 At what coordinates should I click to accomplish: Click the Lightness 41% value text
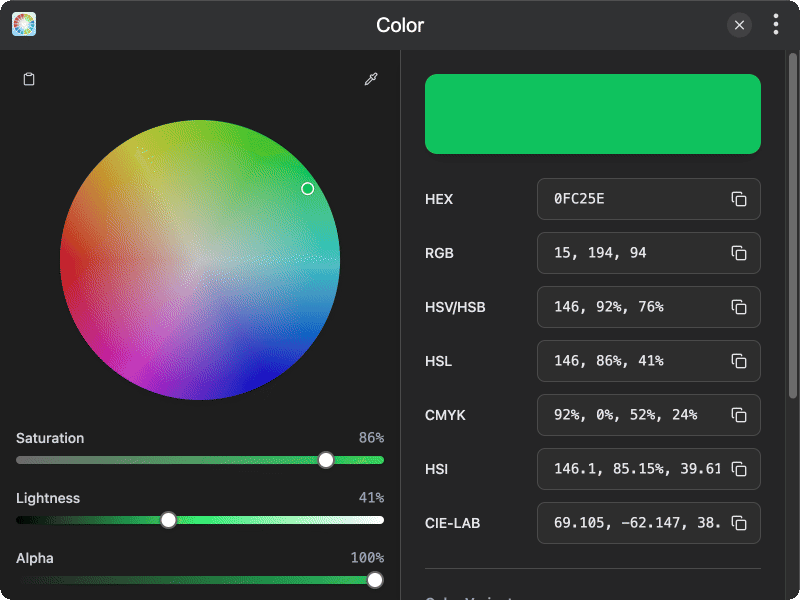[x=371, y=497]
